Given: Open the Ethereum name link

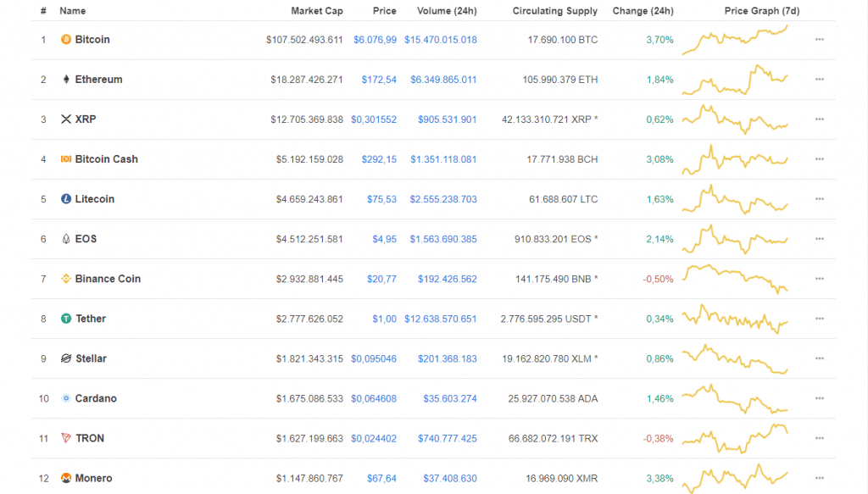Looking at the screenshot, I should point(98,79).
